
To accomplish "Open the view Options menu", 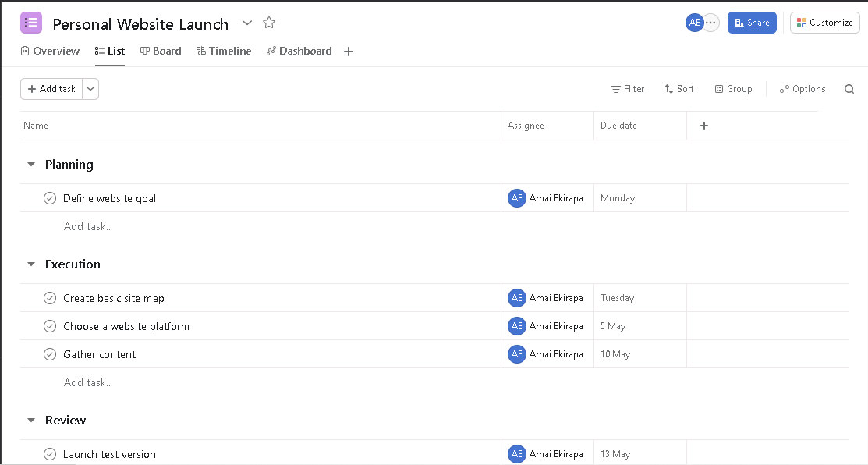I will point(802,89).
